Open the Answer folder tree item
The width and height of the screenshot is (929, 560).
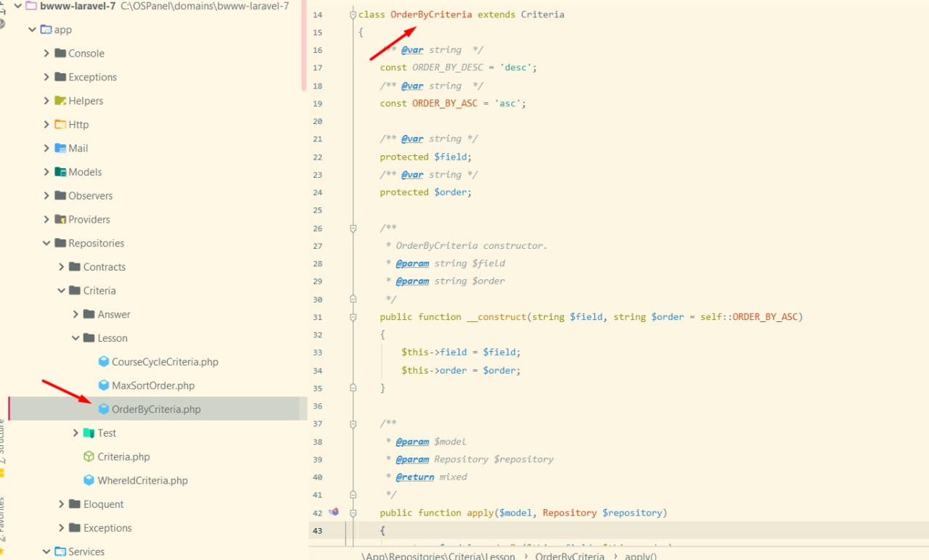click(x=114, y=314)
